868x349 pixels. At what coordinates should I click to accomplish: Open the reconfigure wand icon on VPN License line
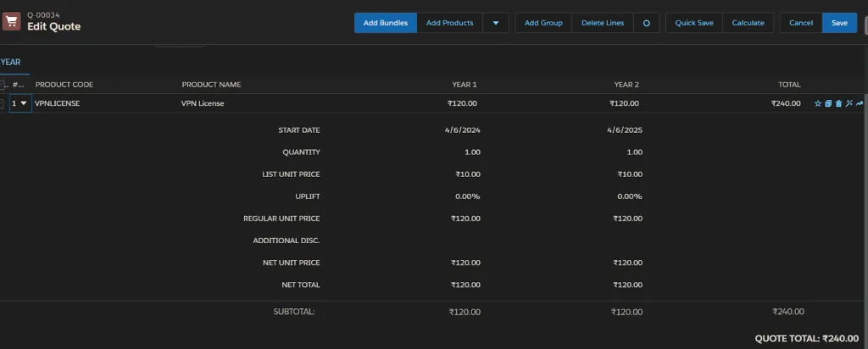click(849, 103)
